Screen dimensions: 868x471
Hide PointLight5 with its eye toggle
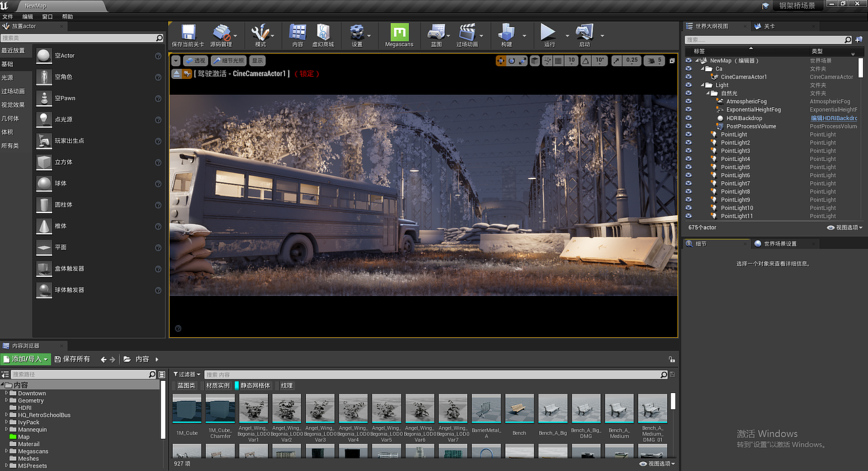(x=689, y=167)
